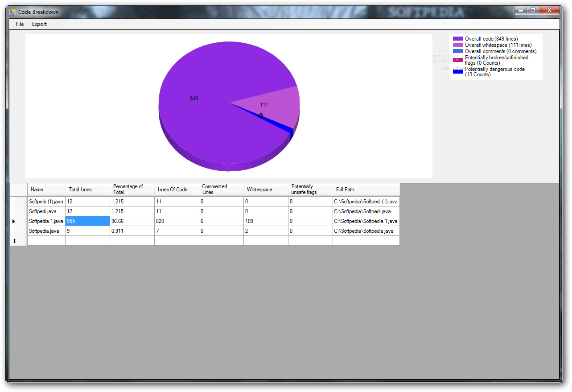Select the Softpedia.java name cell
This screenshot has width=572, height=392.
[46, 231]
